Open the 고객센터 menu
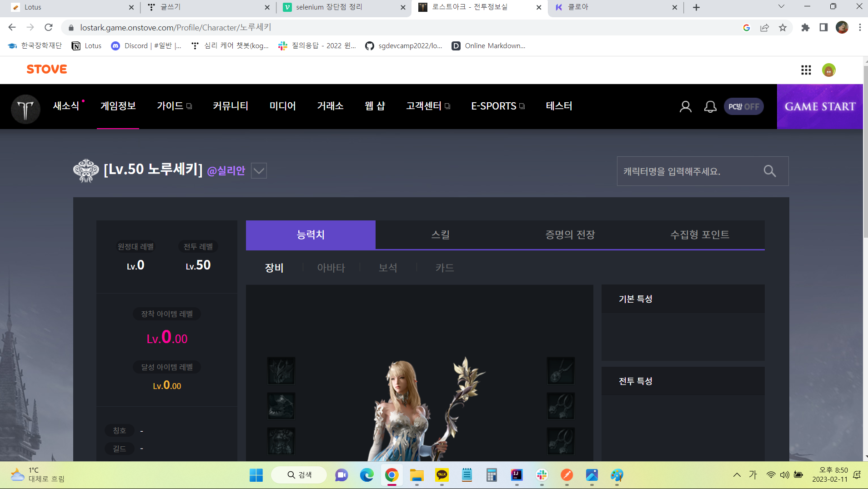Screen dimensions: 868x489 [428, 106]
